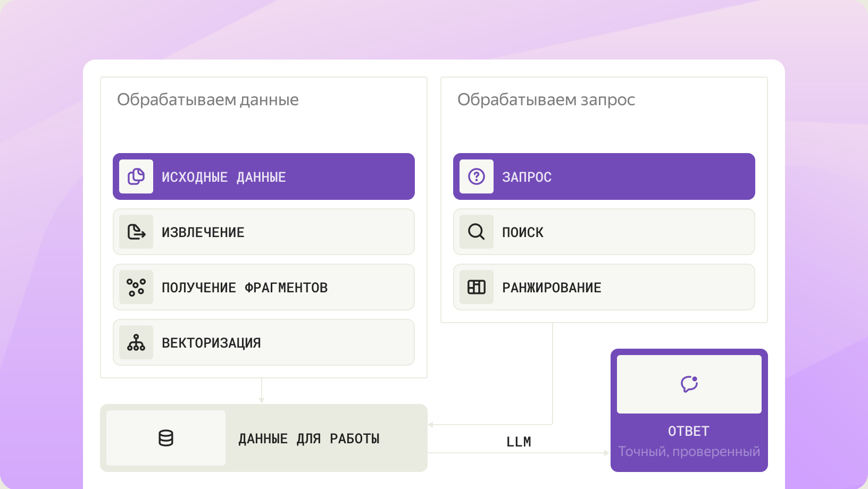This screenshot has width=868, height=489.
Task: Open the ВЕКТОРИЗАЦИЯ step
Action: 263,342
